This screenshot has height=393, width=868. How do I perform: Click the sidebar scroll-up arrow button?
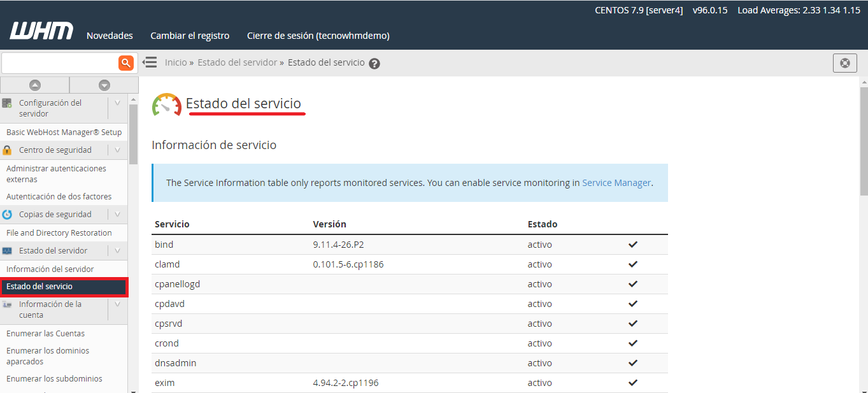pyautogui.click(x=35, y=85)
